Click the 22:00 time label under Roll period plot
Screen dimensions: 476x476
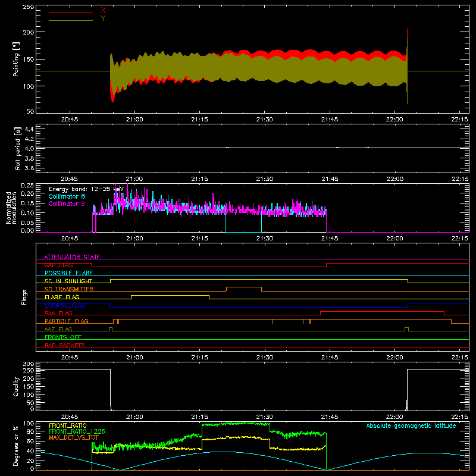(395, 179)
